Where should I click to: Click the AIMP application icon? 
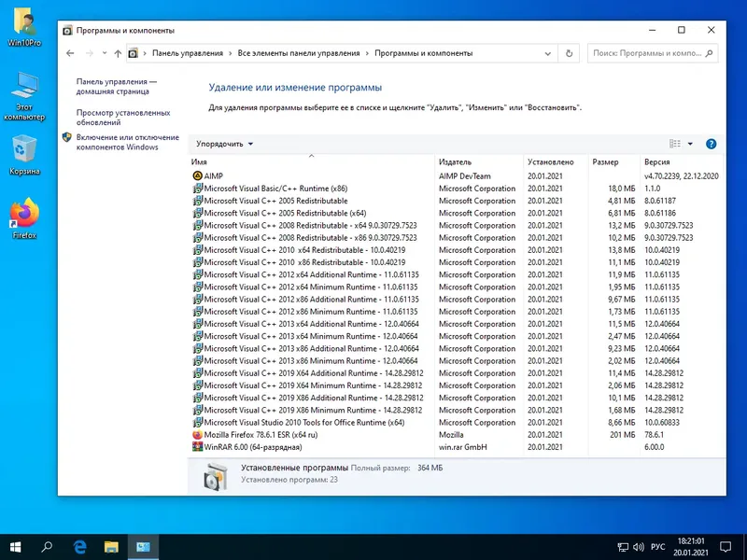click(197, 176)
